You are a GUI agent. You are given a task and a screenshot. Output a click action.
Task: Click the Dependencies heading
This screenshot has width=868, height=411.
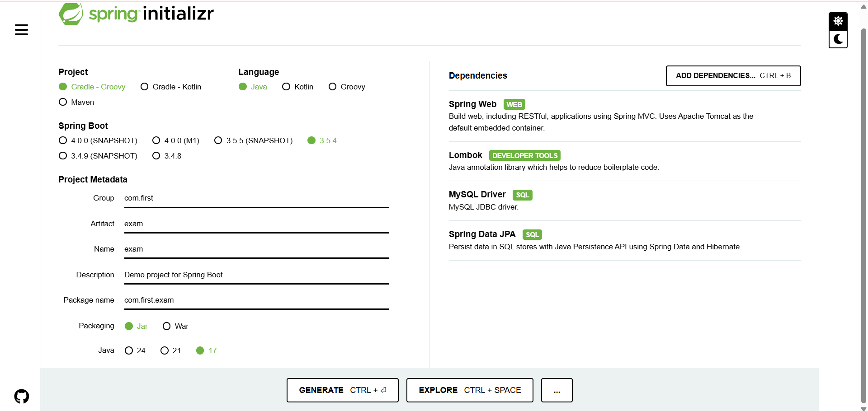[478, 76]
